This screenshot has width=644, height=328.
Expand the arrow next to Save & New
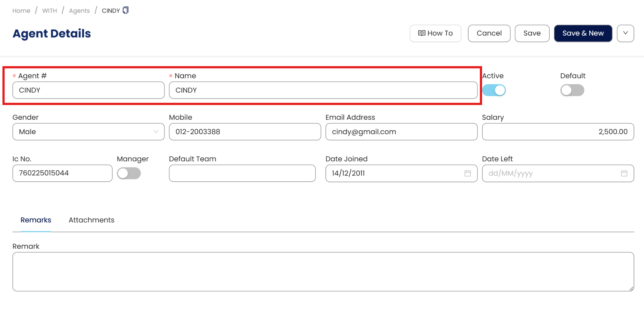(x=625, y=33)
